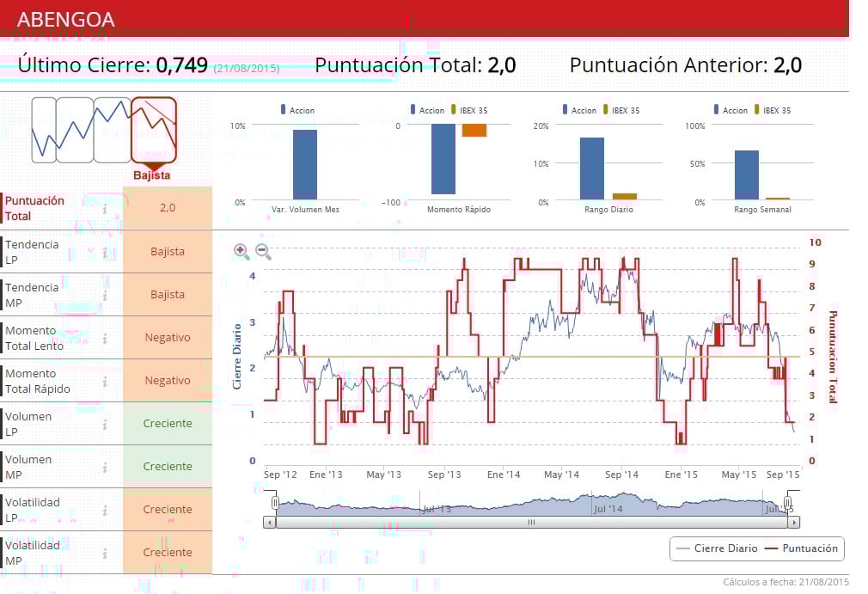868x594 pixels.
Task: Toggle Accion series in Var. Volumen Mes chart
Action: tap(297, 110)
